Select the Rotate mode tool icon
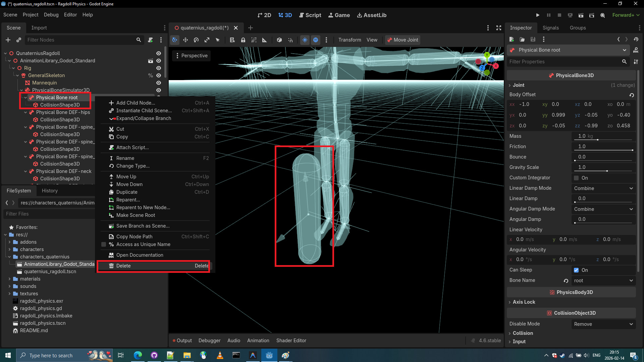This screenshot has width=644, height=362. pos(196,40)
